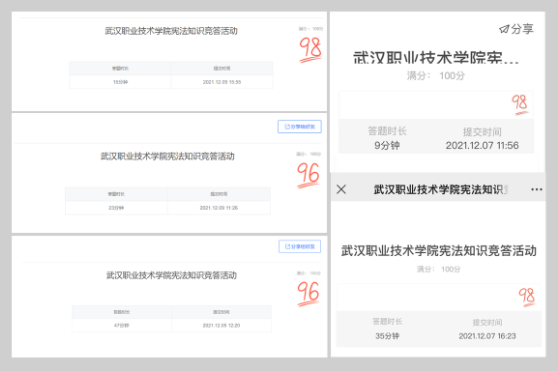The height and width of the screenshot is (371, 558).
Task: Click the 9分钟 duration value
Action: pos(387,145)
